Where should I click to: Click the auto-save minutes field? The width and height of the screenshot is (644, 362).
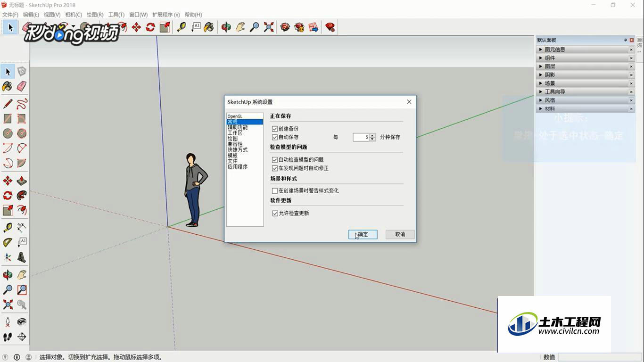(361, 137)
